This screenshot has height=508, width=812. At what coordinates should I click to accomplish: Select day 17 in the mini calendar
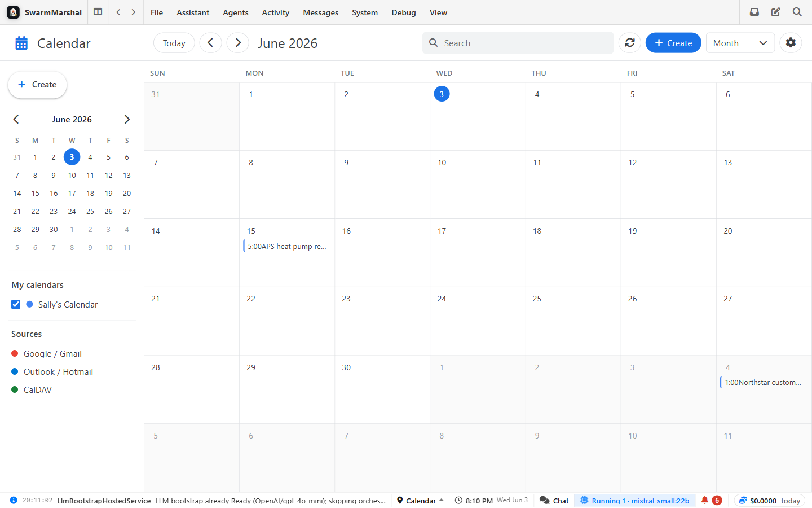72,193
